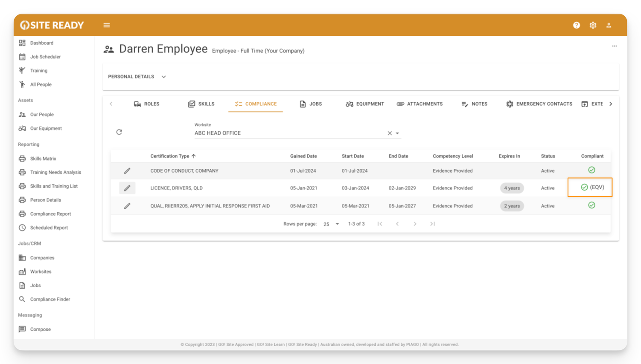Switch to the Equipment tab
Screen dimensions: 641x364
tap(365, 104)
